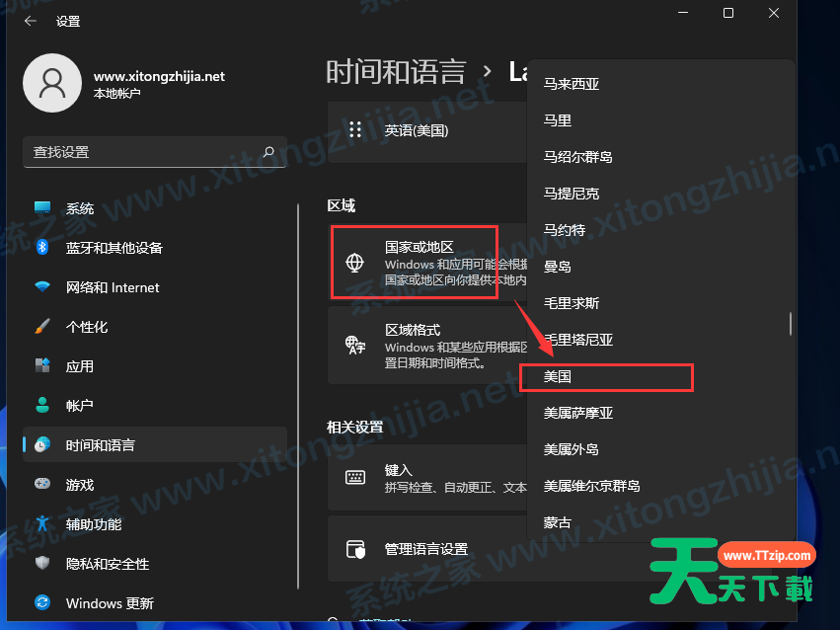Click the globe icon for 国家或地区
Image resolution: width=840 pixels, height=630 pixels.
(x=354, y=263)
